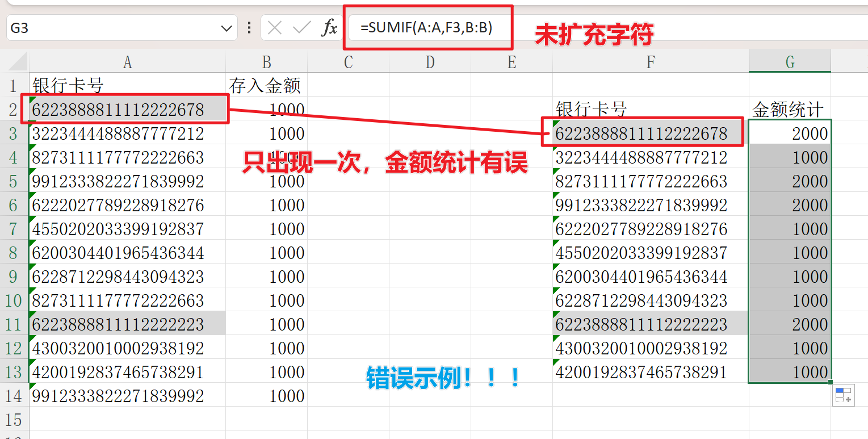868x439 pixels.
Task: Open the Name Box dropdown arrow
Action: (227, 27)
